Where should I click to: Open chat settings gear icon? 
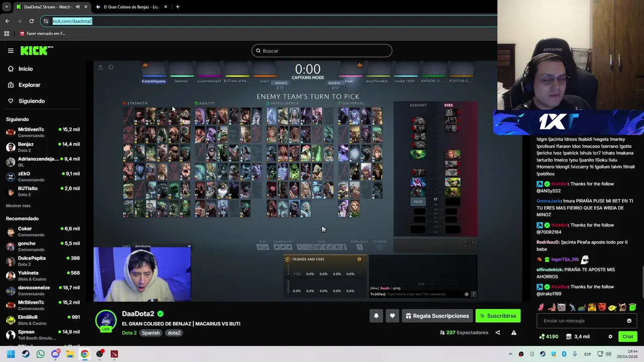610,336
